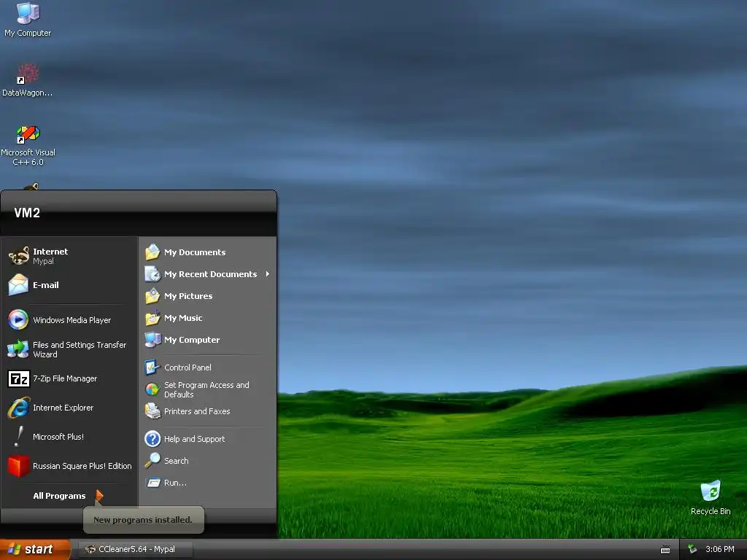Choose Printers and Faxes label
The width and height of the screenshot is (747, 560).
(197, 411)
